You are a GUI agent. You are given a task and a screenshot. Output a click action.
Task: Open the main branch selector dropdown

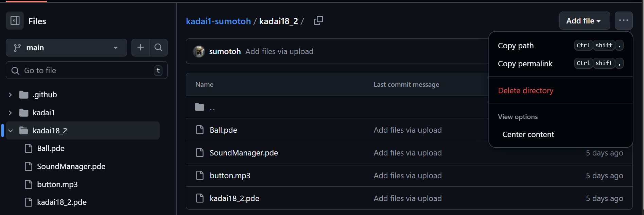66,48
